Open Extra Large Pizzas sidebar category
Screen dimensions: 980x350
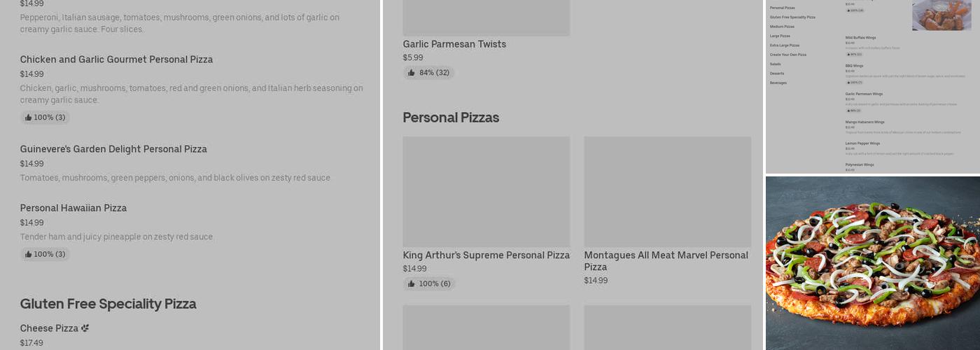pyautogui.click(x=784, y=45)
